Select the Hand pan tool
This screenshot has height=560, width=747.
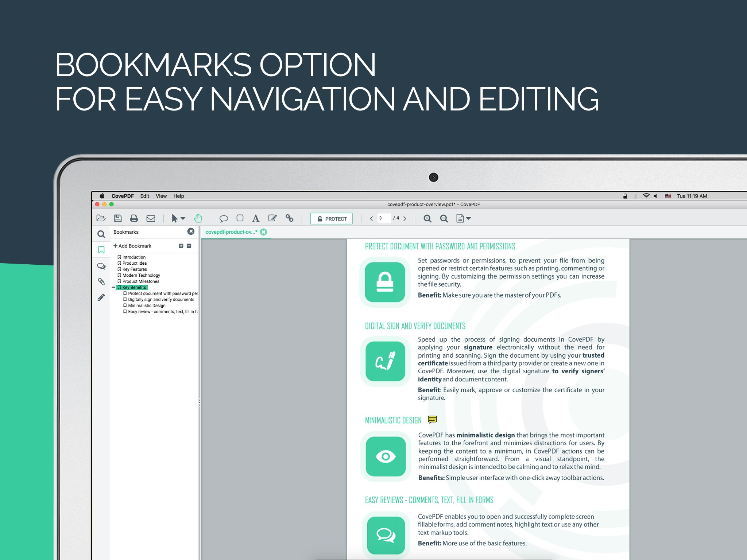point(198,218)
